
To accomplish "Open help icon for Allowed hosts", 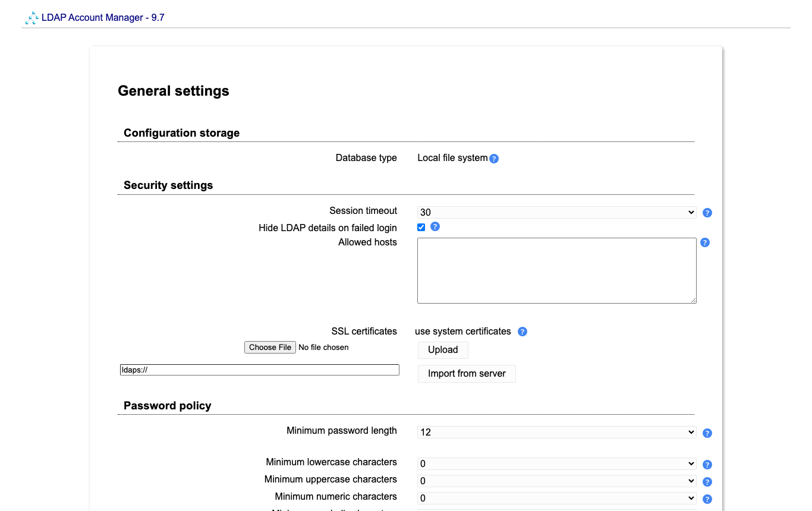I will pyautogui.click(x=705, y=242).
